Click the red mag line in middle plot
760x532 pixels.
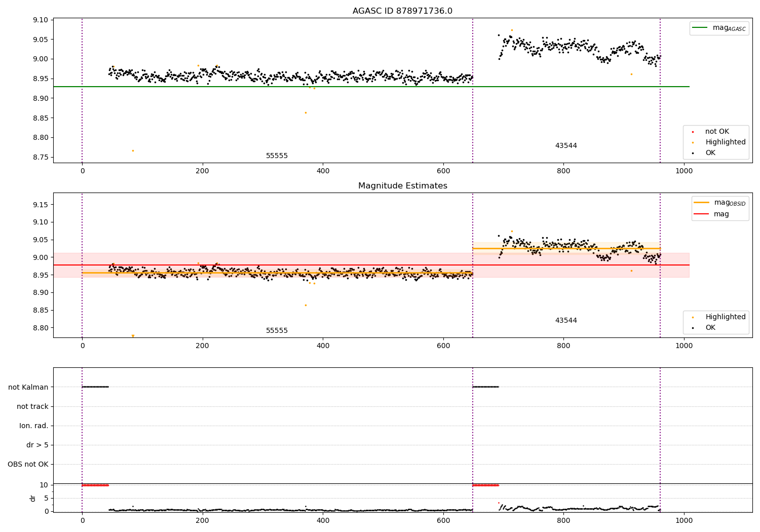pyautogui.click(x=371, y=265)
